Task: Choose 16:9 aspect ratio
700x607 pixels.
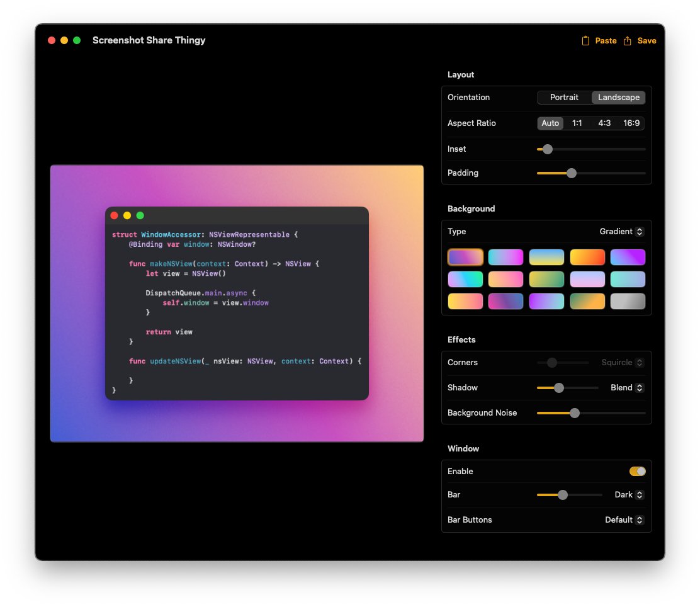Action: [x=631, y=123]
